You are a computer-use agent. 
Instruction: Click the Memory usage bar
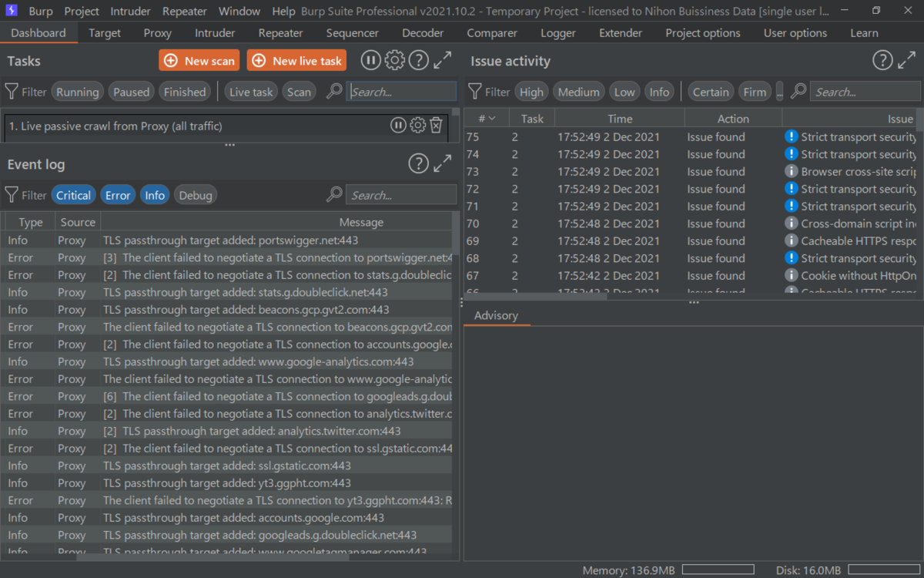pos(718,570)
